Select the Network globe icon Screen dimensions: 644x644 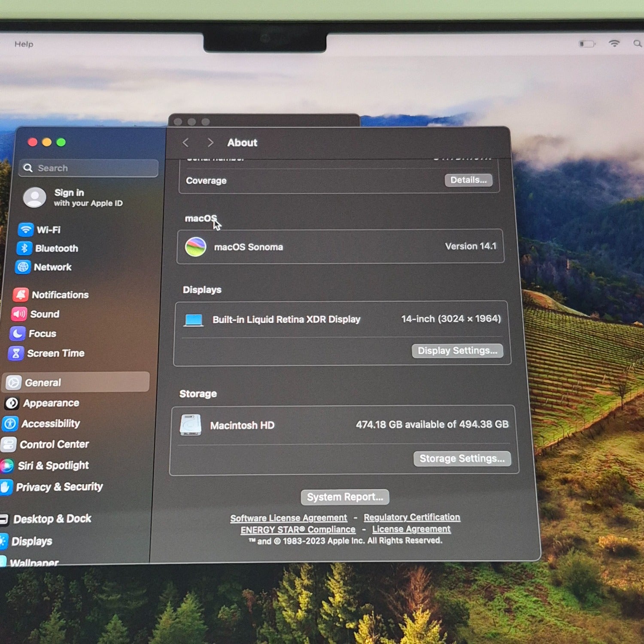23,267
